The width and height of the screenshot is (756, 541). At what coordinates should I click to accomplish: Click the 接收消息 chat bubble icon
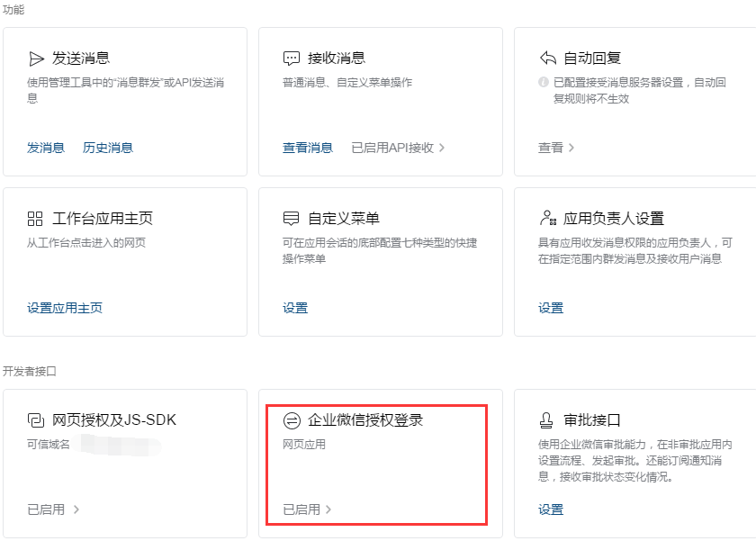(291, 59)
